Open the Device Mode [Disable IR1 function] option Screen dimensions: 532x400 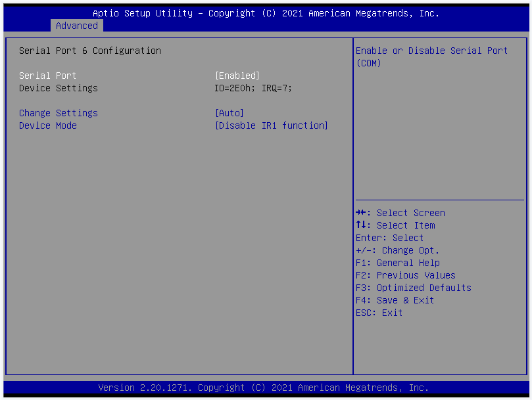[x=272, y=125]
